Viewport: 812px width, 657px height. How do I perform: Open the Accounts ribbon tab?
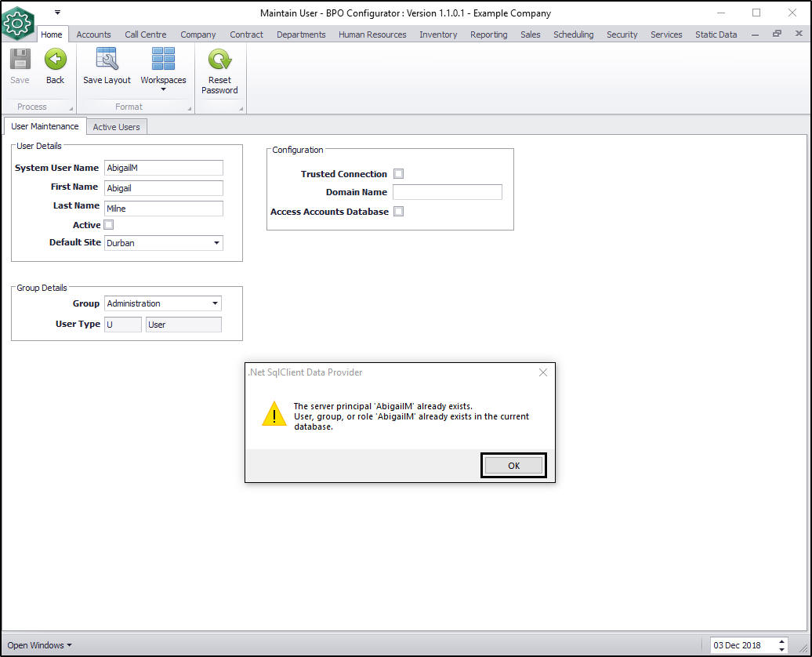[x=94, y=34]
